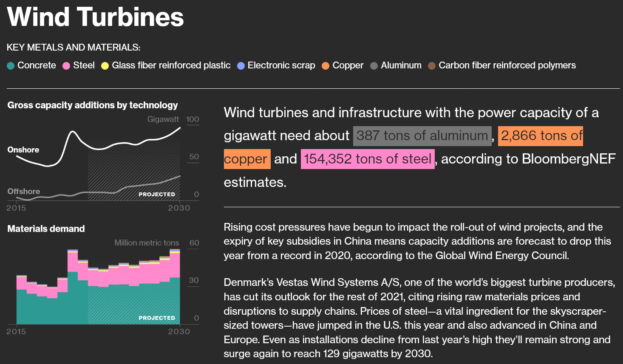Click the pink Steel legend dot
Screen dimensions: 623x364
pyautogui.click(x=66, y=66)
